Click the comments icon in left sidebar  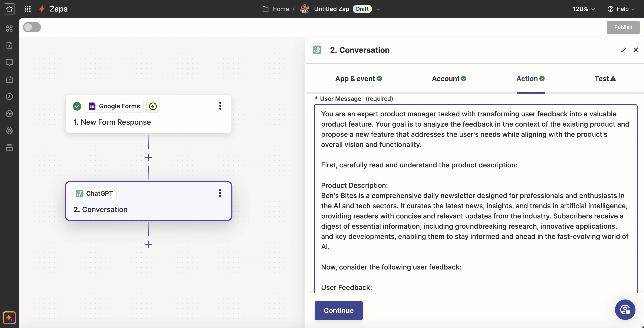pos(9,62)
